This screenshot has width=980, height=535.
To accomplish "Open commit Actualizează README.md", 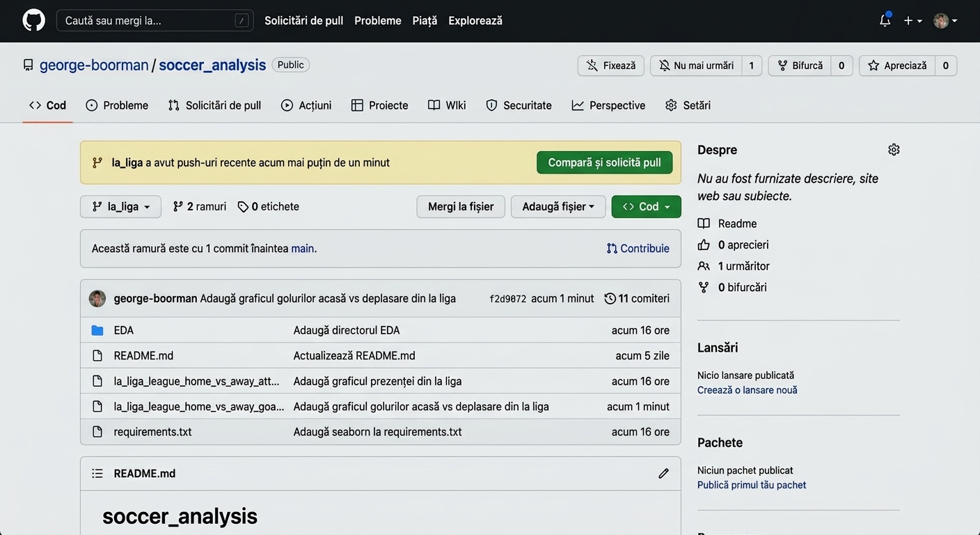I will click(354, 356).
